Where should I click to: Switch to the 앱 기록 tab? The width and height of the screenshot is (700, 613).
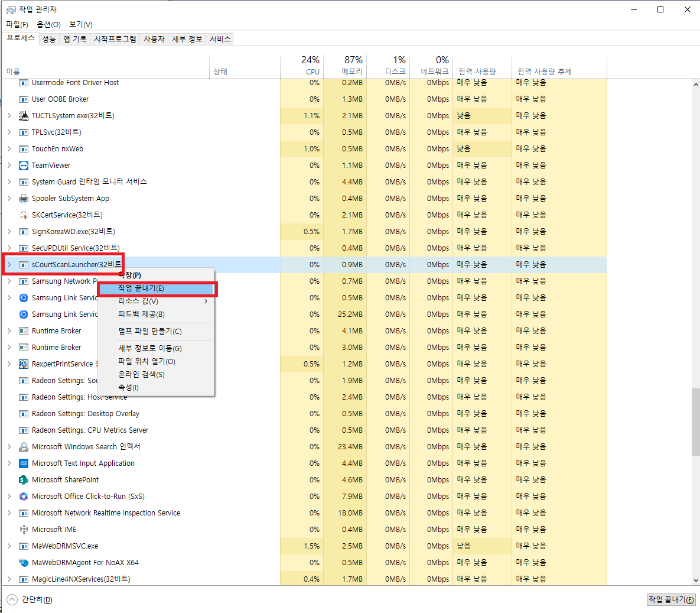[x=75, y=40]
